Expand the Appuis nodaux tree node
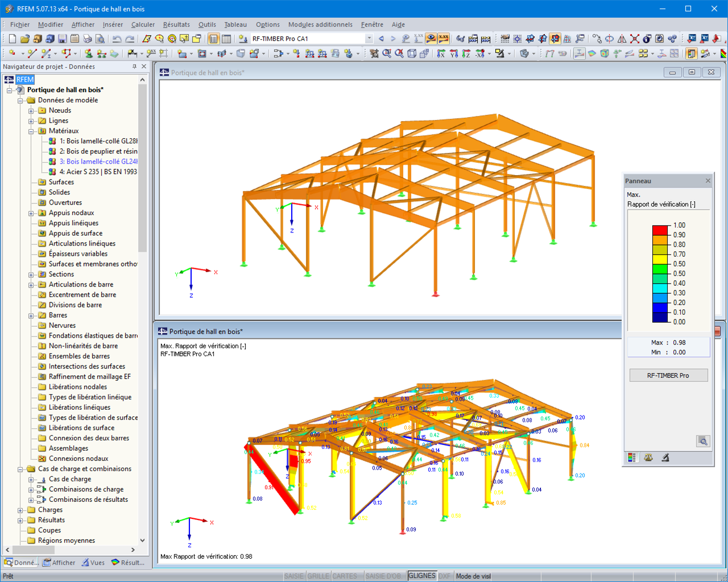728x582 pixels. pos(31,213)
